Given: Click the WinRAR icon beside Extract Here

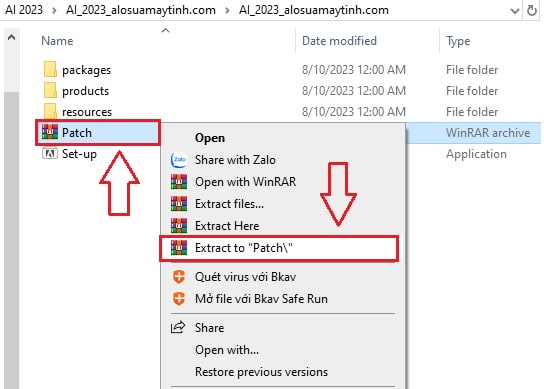Looking at the screenshot, I should (179, 226).
